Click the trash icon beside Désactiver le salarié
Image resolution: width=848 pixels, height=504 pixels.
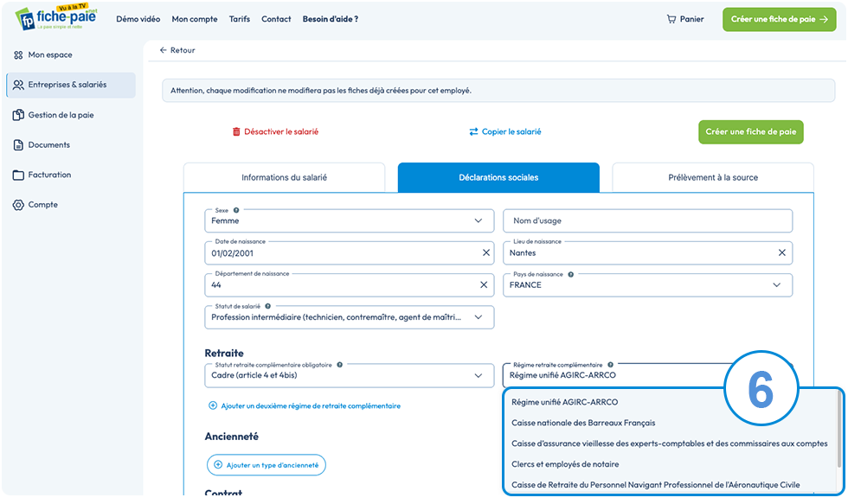coord(236,131)
